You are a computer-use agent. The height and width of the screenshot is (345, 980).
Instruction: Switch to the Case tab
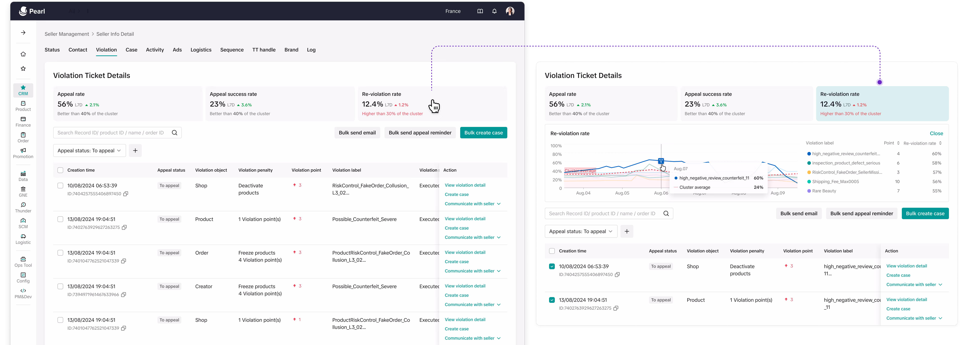tap(131, 50)
